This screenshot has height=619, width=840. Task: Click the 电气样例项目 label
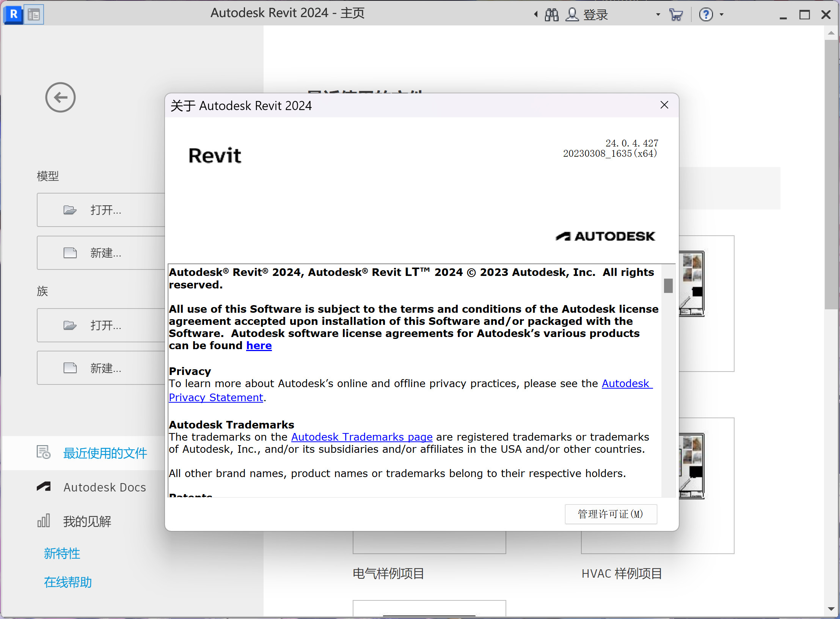(x=388, y=573)
